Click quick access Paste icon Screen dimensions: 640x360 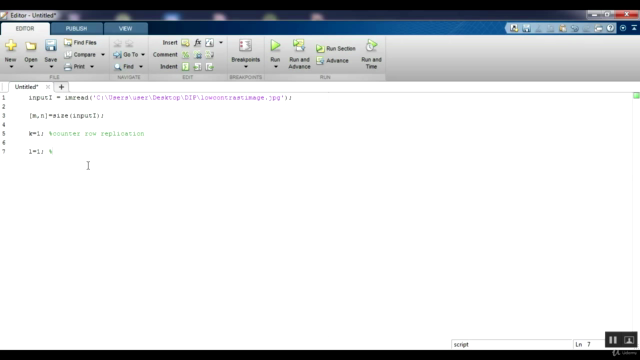click(x=562, y=28)
